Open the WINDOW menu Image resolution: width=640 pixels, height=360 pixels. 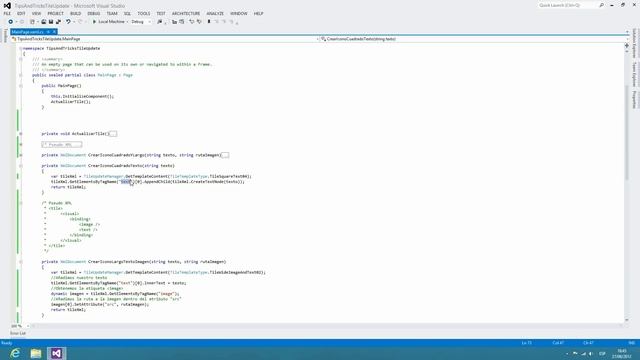tap(239, 13)
